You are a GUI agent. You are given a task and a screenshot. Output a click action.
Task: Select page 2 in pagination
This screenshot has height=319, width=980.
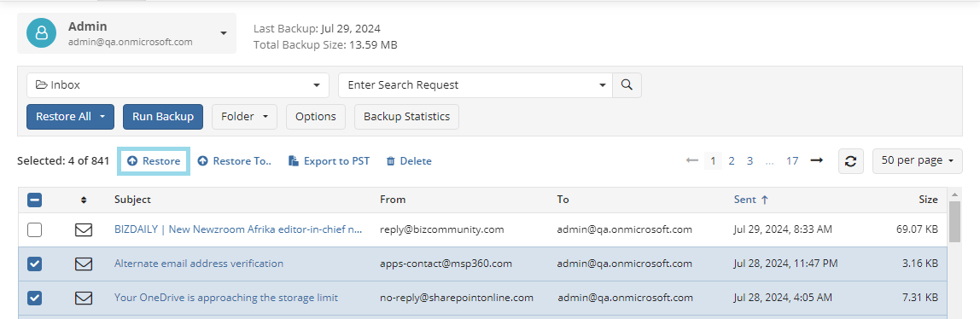click(x=732, y=161)
